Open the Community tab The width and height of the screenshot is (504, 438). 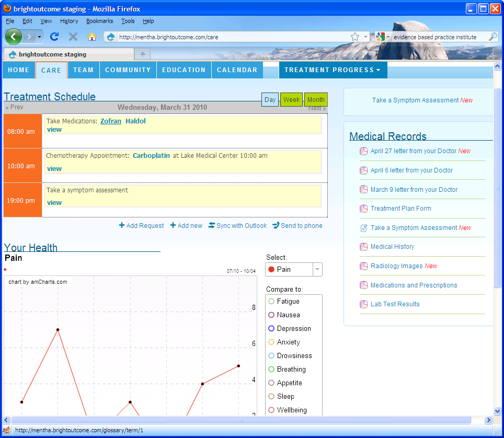pos(128,70)
